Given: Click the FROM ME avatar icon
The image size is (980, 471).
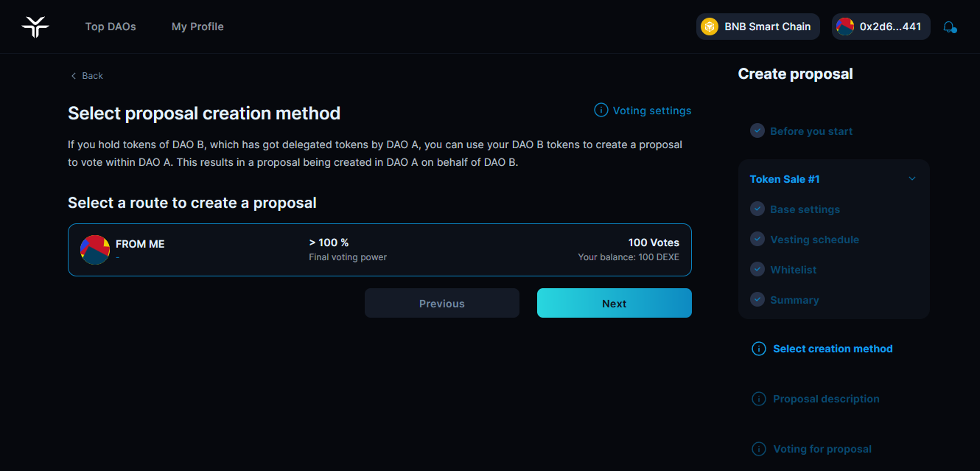Looking at the screenshot, I should coord(95,250).
